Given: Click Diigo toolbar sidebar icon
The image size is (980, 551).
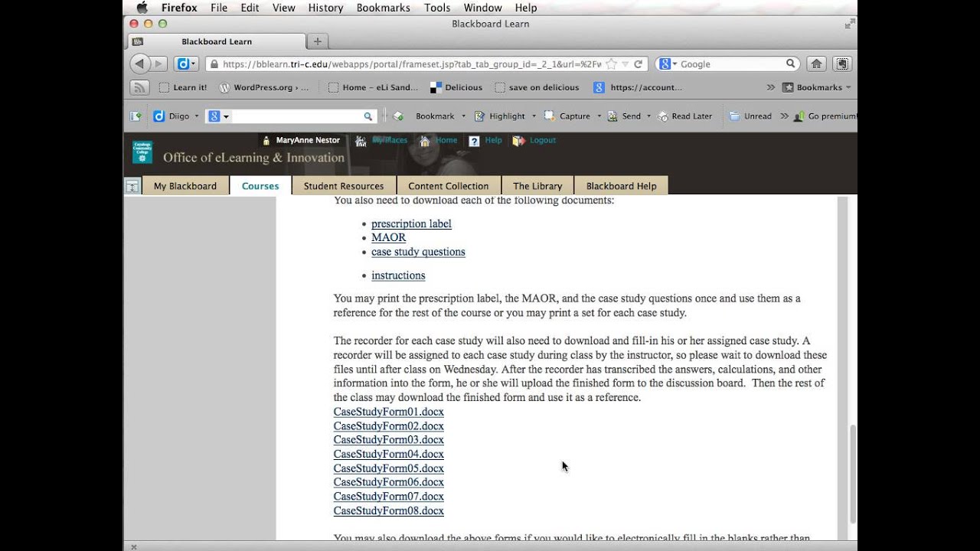Looking at the screenshot, I should [x=136, y=116].
